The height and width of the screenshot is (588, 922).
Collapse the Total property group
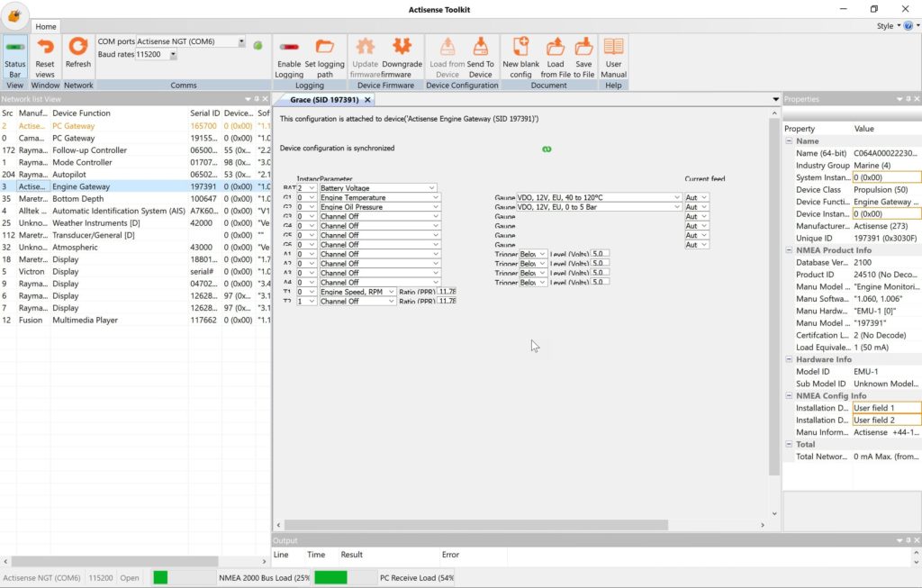[789, 445]
